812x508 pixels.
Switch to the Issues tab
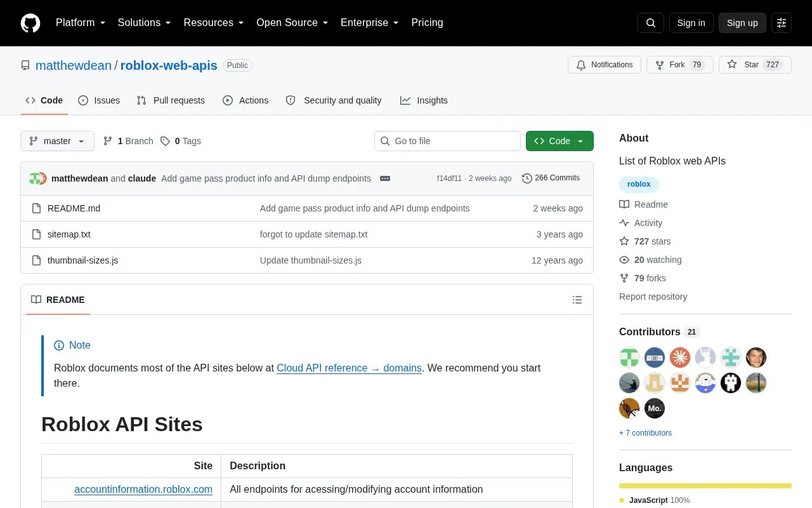tap(99, 100)
